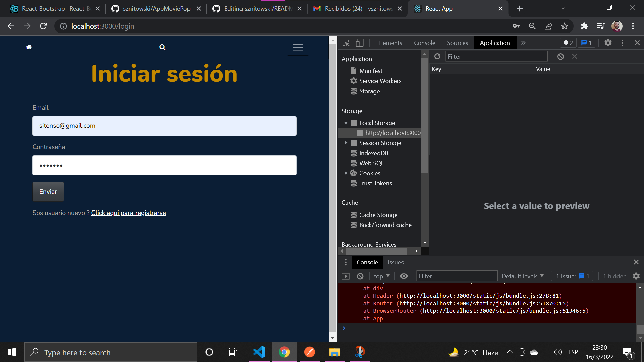This screenshot has height=362, width=644.
Task: Toggle the live expression eye icon
Action: tap(404, 276)
